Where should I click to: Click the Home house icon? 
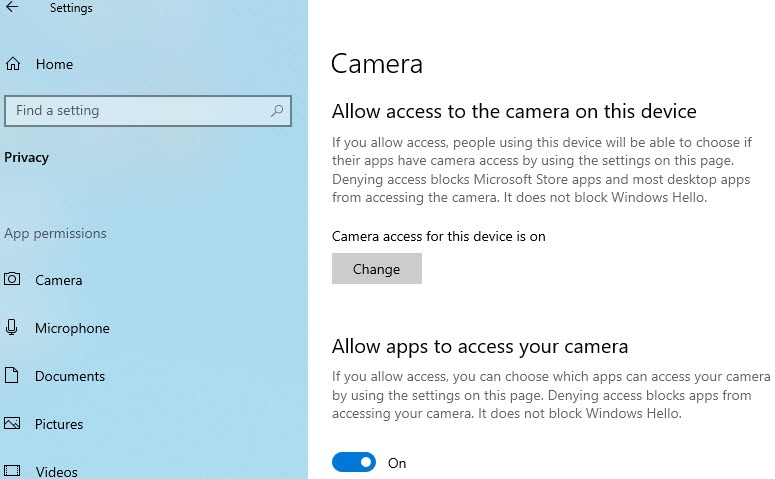tap(13, 65)
